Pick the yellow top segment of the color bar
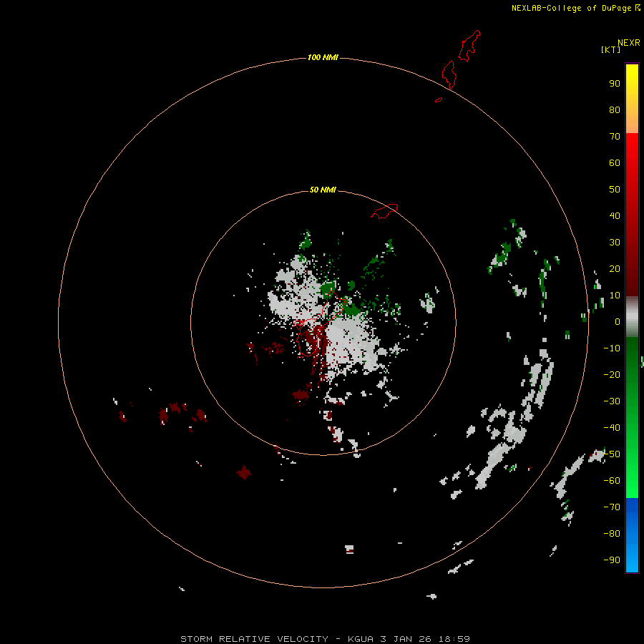This screenshot has height=644, width=644. pyautogui.click(x=632, y=74)
